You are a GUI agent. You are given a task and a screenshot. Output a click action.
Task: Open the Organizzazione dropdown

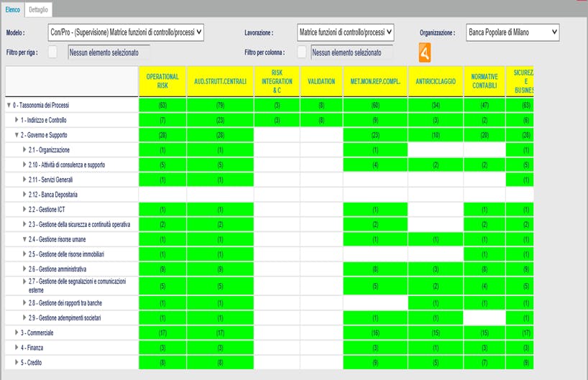[513, 32]
